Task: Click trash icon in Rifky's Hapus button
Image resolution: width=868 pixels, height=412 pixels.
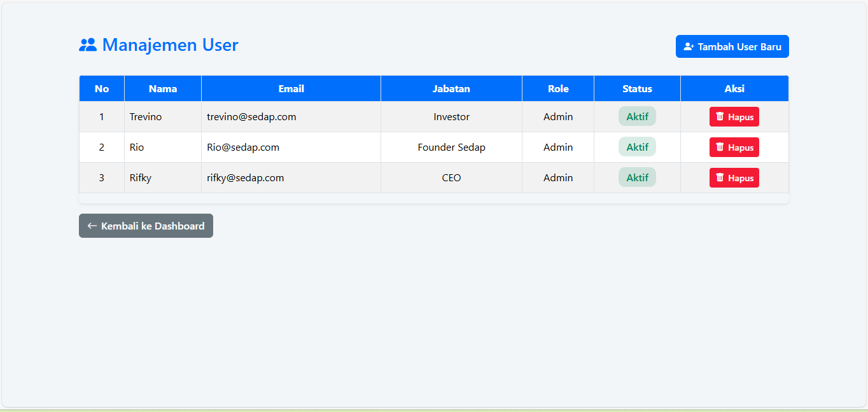Action: coord(720,177)
